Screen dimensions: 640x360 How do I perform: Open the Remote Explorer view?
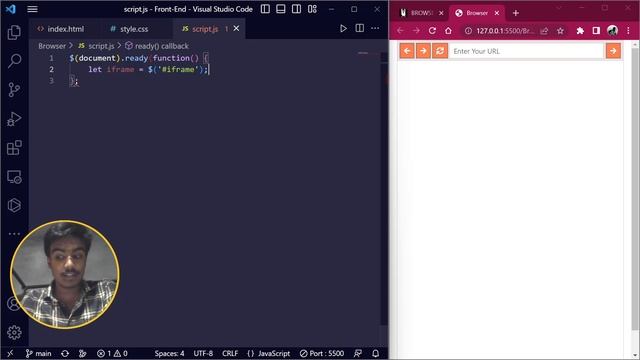[14, 177]
